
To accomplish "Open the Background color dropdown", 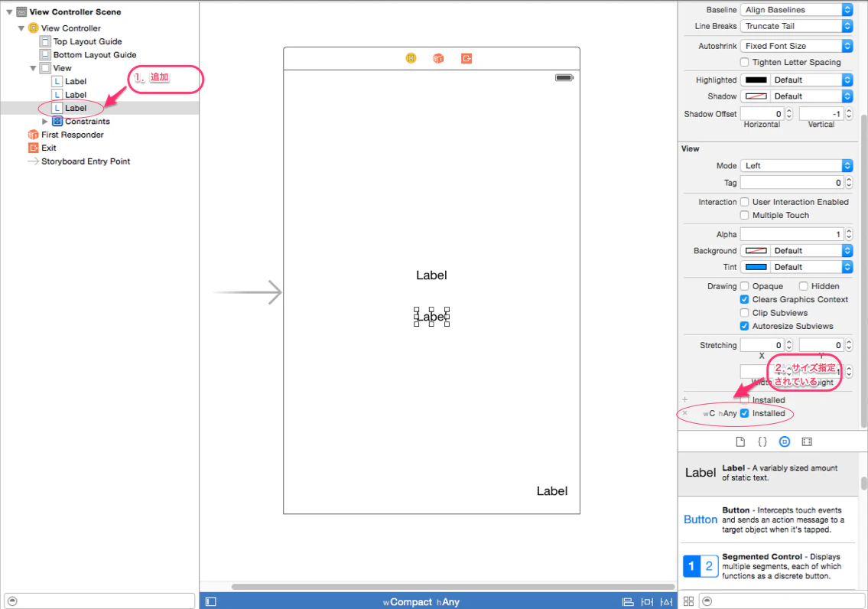I will tap(811, 251).
